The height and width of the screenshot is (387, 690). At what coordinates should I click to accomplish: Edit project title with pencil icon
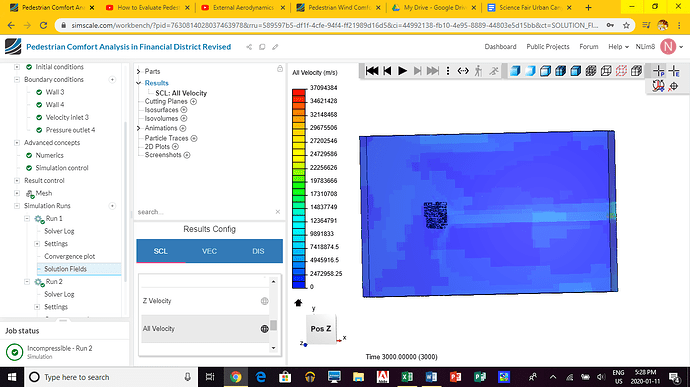click(275, 47)
